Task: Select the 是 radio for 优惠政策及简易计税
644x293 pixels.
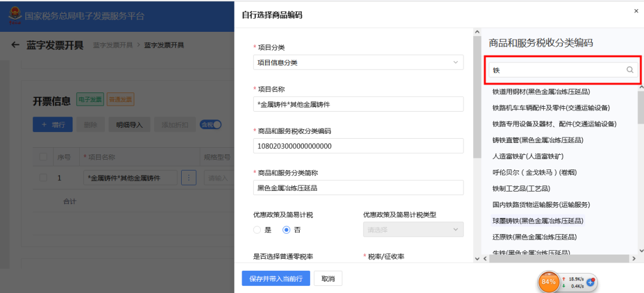Action: (257, 230)
